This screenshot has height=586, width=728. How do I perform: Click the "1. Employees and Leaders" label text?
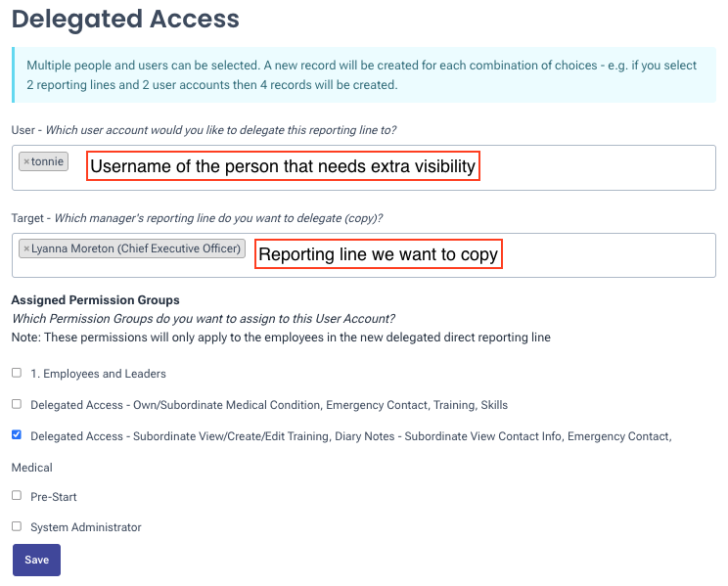(x=98, y=374)
